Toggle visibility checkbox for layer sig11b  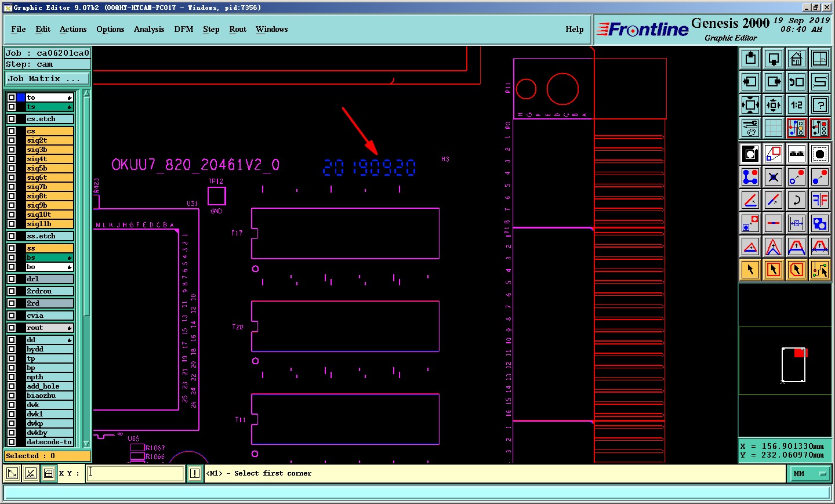pyautogui.click(x=12, y=224)
